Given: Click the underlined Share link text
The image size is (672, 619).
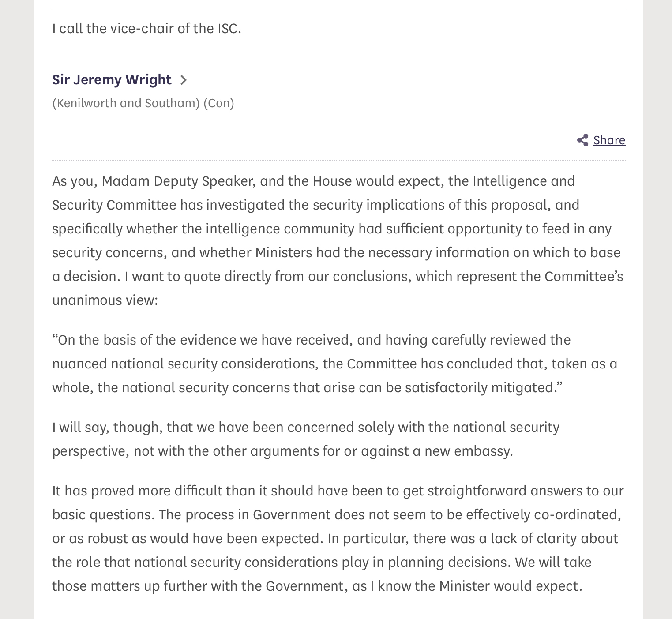Looking at the screenshot, I should 609,140.
